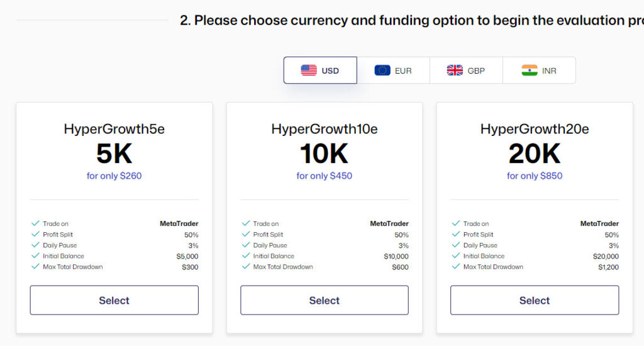Switch currency to USD tab
This screenshot has width=644, height=346.
320,70
